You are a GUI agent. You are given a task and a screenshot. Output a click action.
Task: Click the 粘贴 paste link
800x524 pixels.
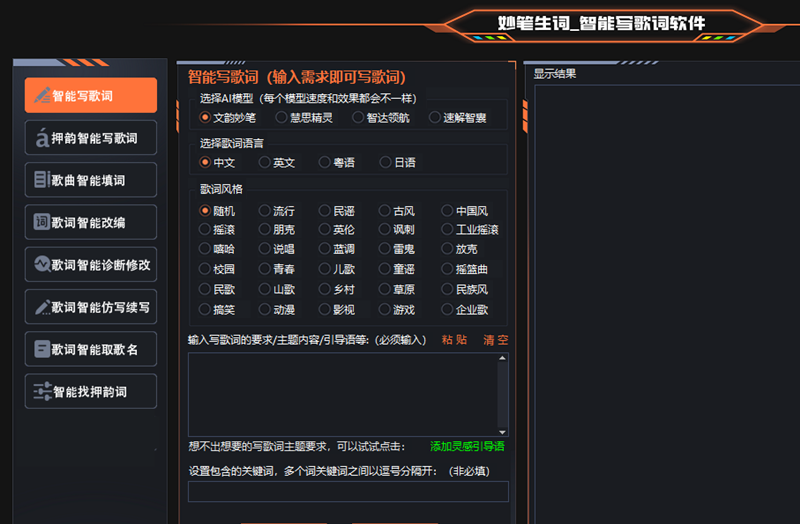tap(454, 340)
